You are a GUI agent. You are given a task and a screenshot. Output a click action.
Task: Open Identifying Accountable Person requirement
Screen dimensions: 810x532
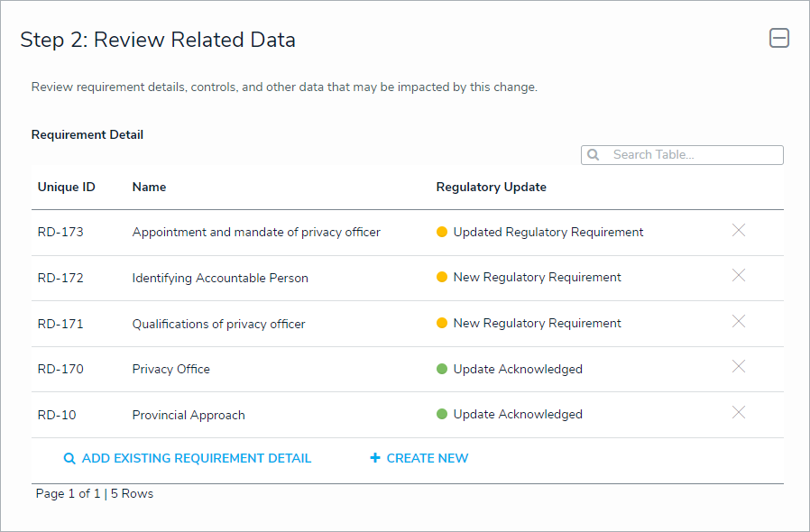click(x=220, y=278)
